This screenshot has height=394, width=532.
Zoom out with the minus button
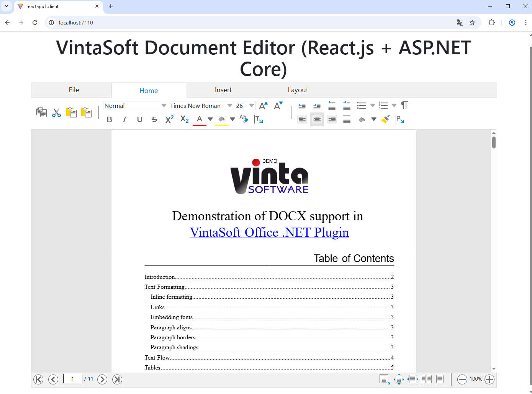point(462,379)
